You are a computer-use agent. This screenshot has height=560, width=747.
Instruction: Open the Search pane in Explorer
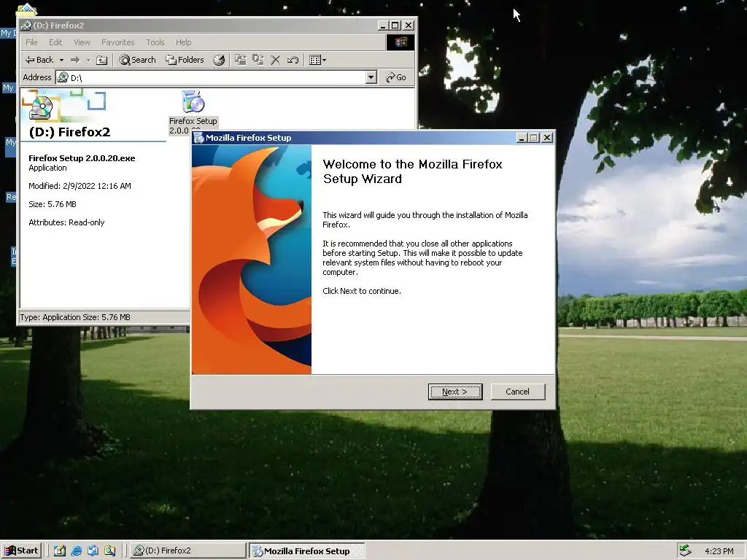point(138,60)
